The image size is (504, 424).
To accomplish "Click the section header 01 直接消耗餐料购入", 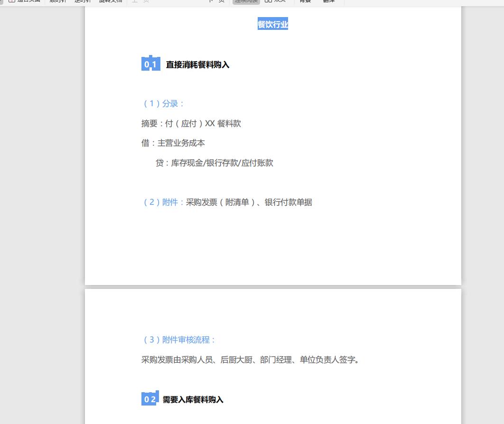I will pos(185,65).
